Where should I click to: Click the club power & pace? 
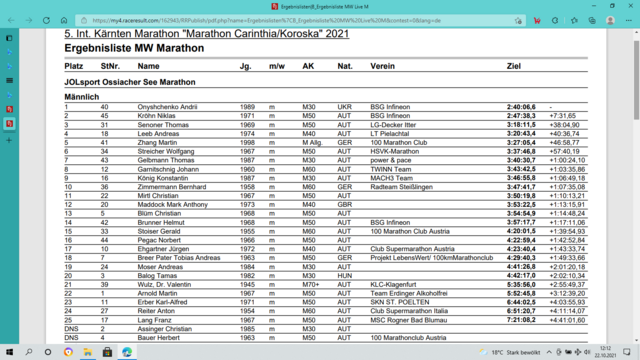(391, 160)
